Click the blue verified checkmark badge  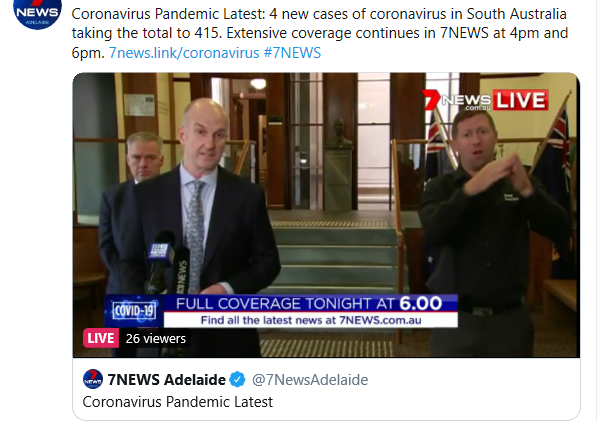point(237,380)
